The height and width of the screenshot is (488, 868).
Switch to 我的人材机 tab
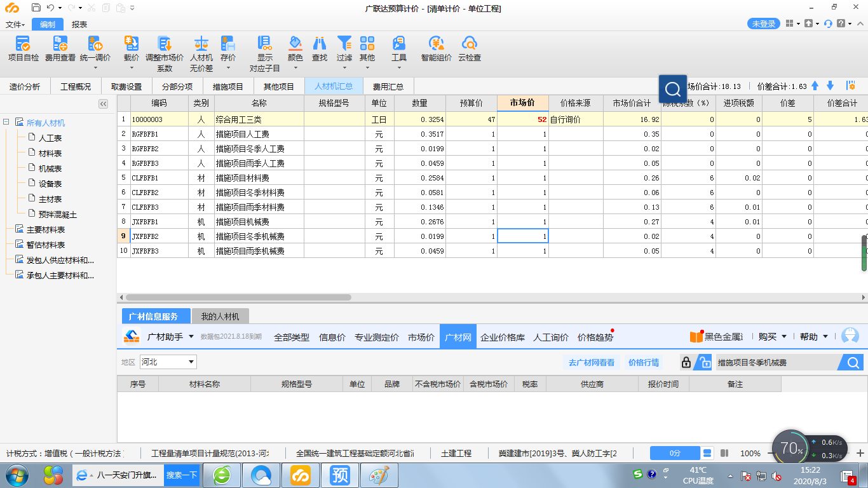pyautogui.click(x=220, y=316)
